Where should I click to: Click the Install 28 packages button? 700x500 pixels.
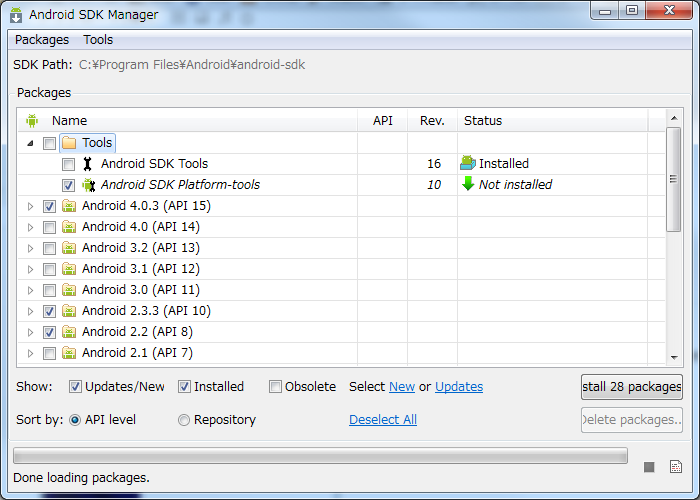click(631, 387)
